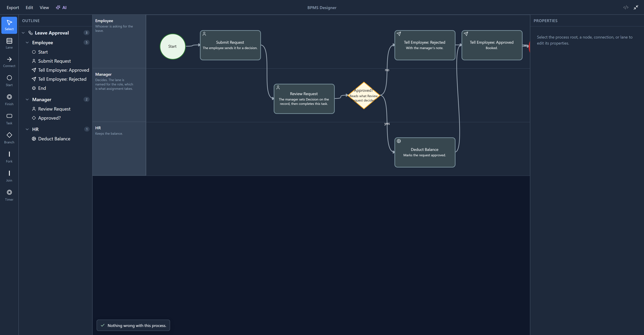The image size is (644, 335).
Task: Click the count badge 2 beside Manager
Action: [x=87, y=99]
